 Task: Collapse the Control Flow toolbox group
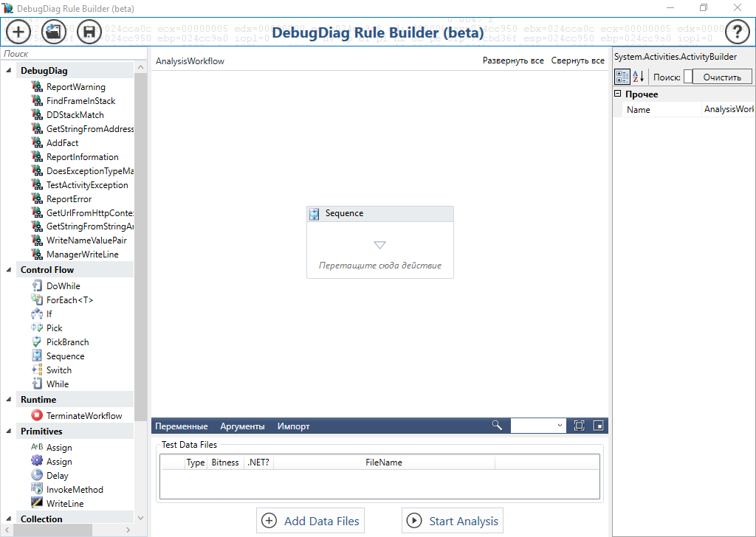[9, 270]
